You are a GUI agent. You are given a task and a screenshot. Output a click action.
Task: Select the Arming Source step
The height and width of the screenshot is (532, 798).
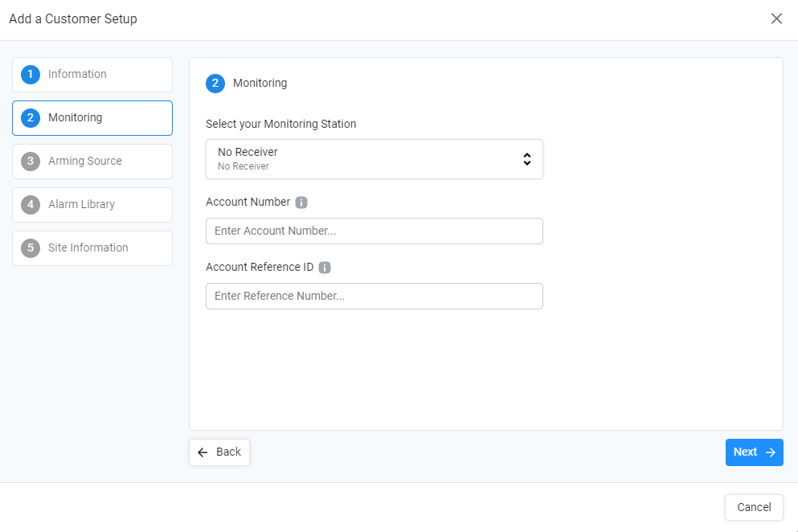pos(92,162)
